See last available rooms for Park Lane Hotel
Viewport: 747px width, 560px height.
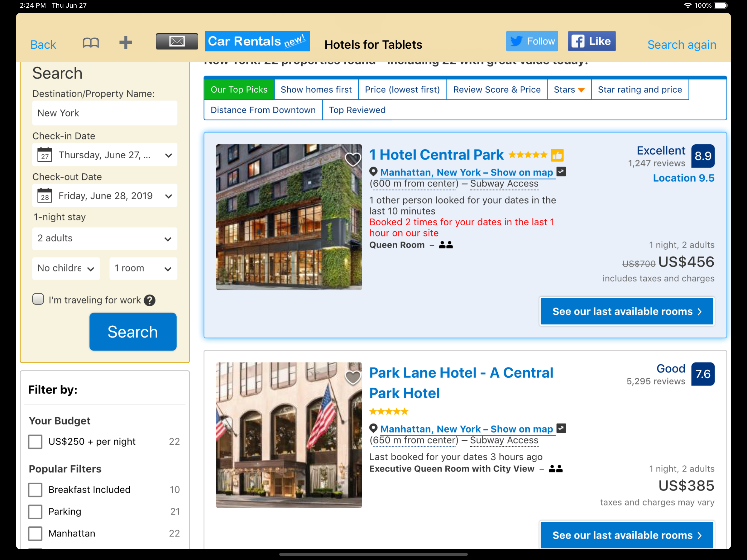point(627,535)
